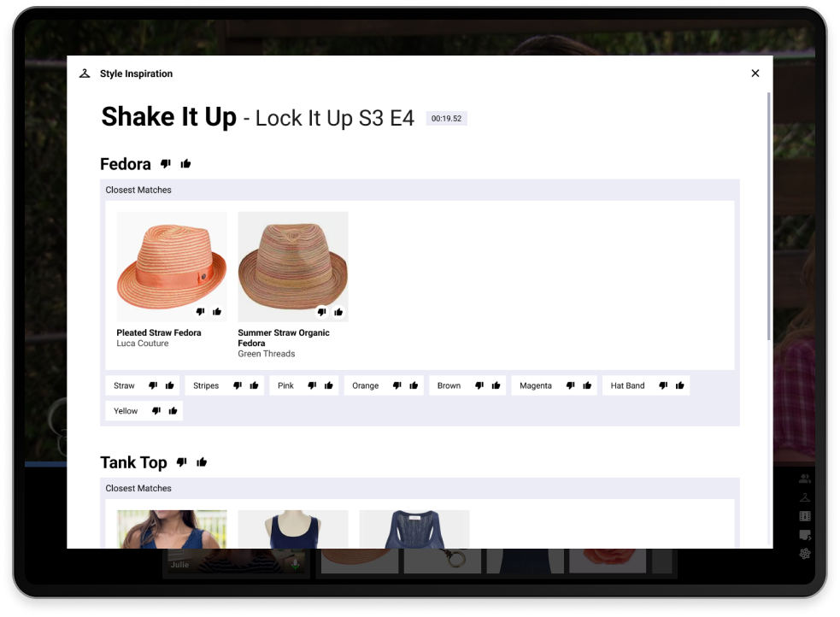Image resolution: width=840 pixels, height=617 pixels.
Task: Close the Style Inspiration dialog
Action: coord(755,73)
